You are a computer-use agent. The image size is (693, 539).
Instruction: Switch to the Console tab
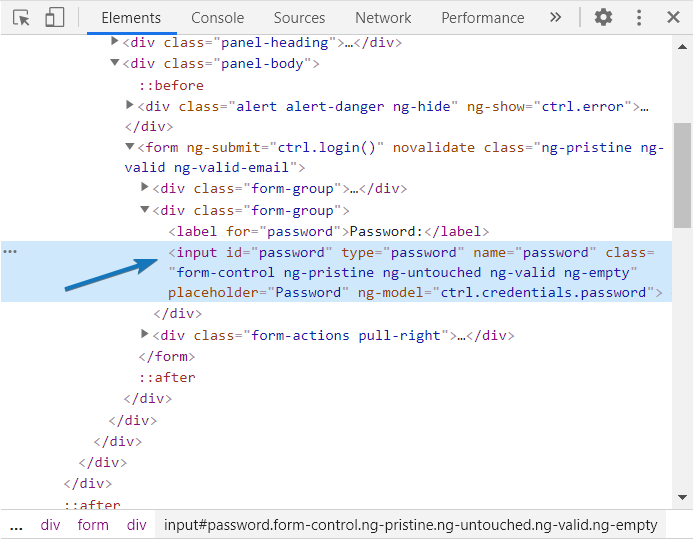click(x=217, y=18)
